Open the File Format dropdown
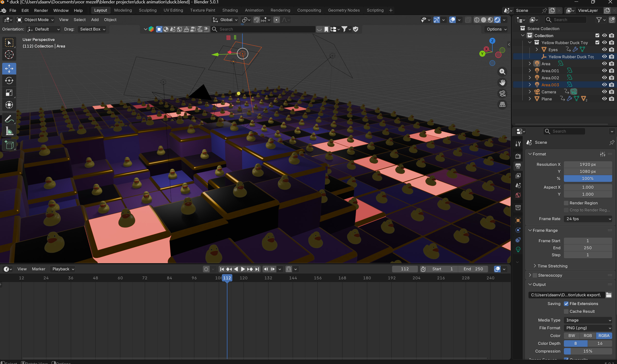Viewport: 617px width, 364px height. [588, 328]
